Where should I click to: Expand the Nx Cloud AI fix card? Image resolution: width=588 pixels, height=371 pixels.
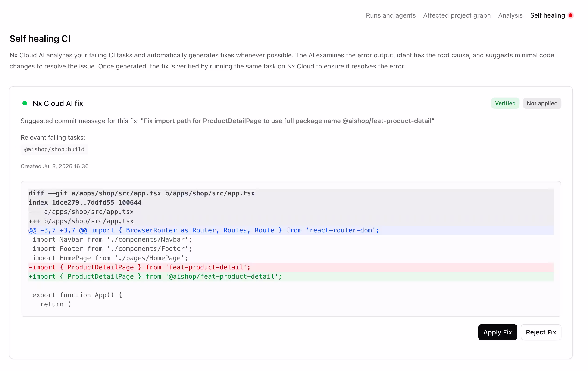pos(58,103)
